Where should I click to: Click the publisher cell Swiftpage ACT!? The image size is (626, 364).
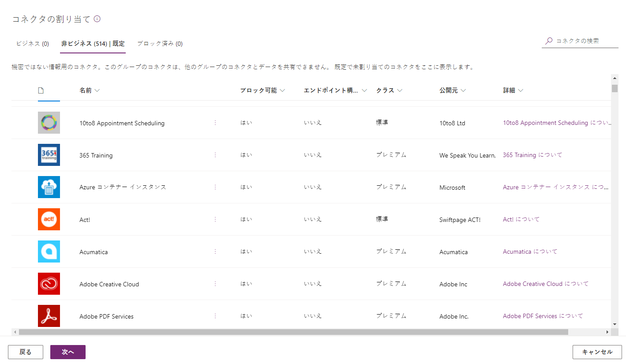pos(460,220)
